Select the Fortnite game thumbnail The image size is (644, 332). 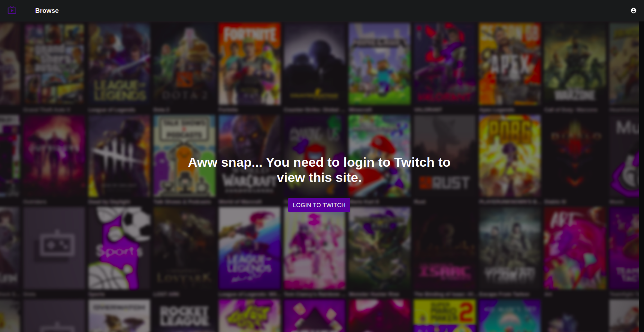[249, 64]
